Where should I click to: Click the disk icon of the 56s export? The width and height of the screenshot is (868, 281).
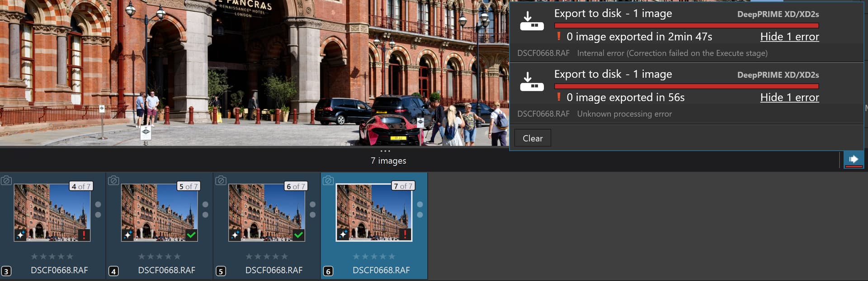532,82
